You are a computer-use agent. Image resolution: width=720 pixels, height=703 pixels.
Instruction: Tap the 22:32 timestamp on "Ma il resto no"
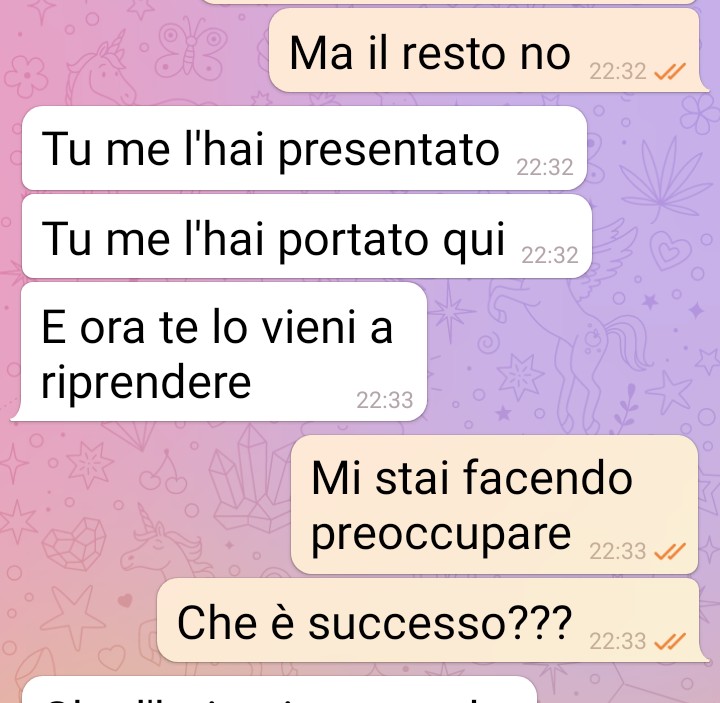point(618,71)
